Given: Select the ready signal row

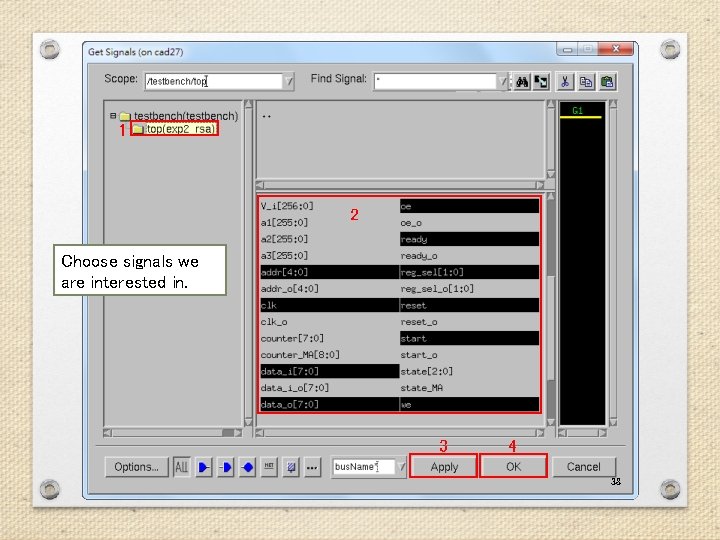Looking at the screenshot, I should tap(469, 239).
